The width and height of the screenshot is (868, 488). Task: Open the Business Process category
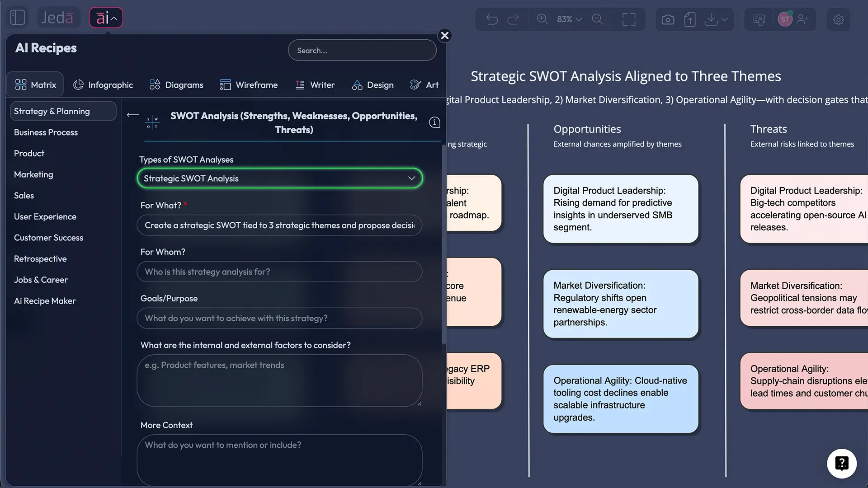46,132
